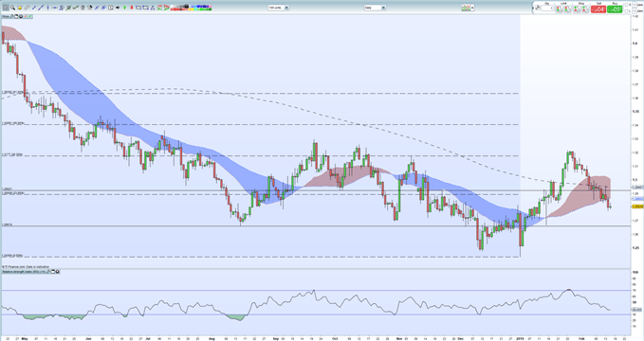
Task: Add a green up arrow marker
Action: coord(124,8)
